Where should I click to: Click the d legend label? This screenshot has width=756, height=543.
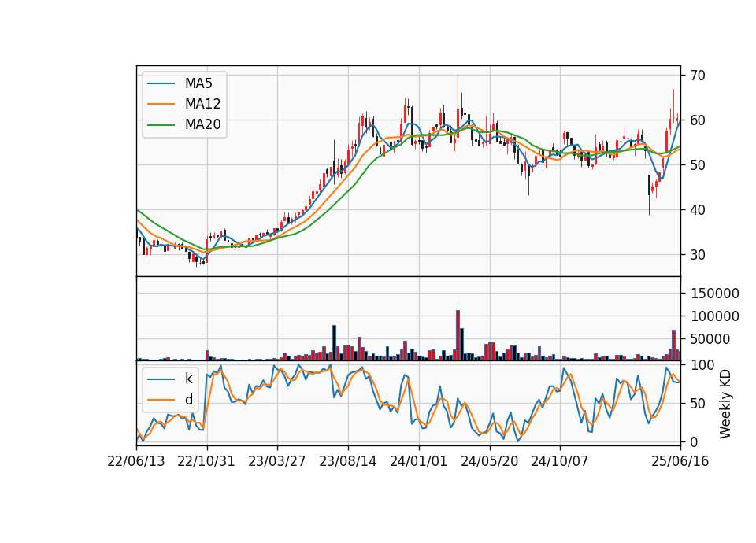(x=188, y=400)
